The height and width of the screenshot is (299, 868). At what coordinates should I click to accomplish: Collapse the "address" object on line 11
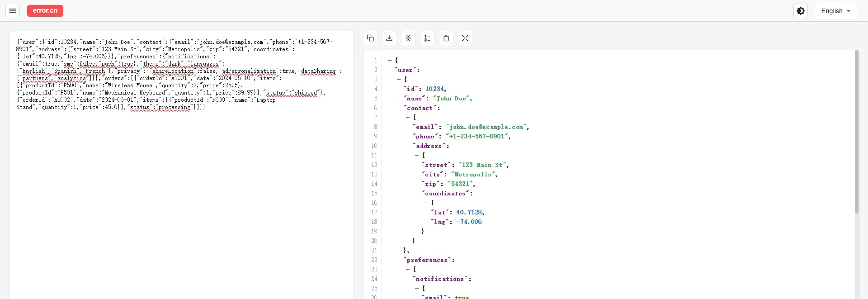(x=417, y=155)
